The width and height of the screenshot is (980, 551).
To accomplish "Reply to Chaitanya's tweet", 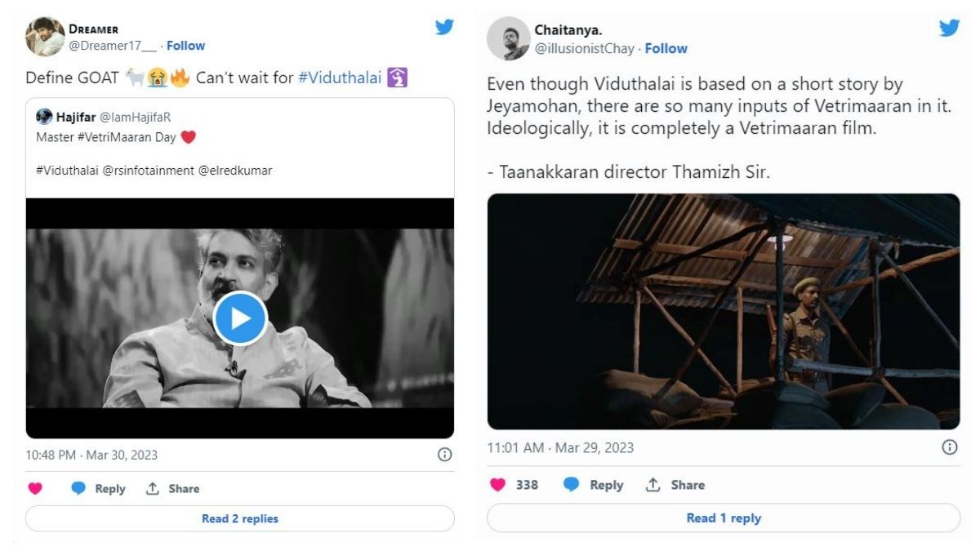I will pos(595,485).
